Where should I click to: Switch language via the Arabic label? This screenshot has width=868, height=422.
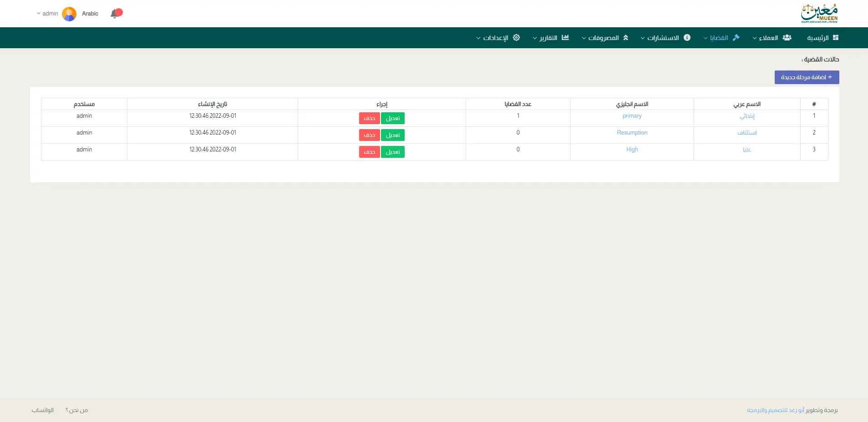click(90, 14)
